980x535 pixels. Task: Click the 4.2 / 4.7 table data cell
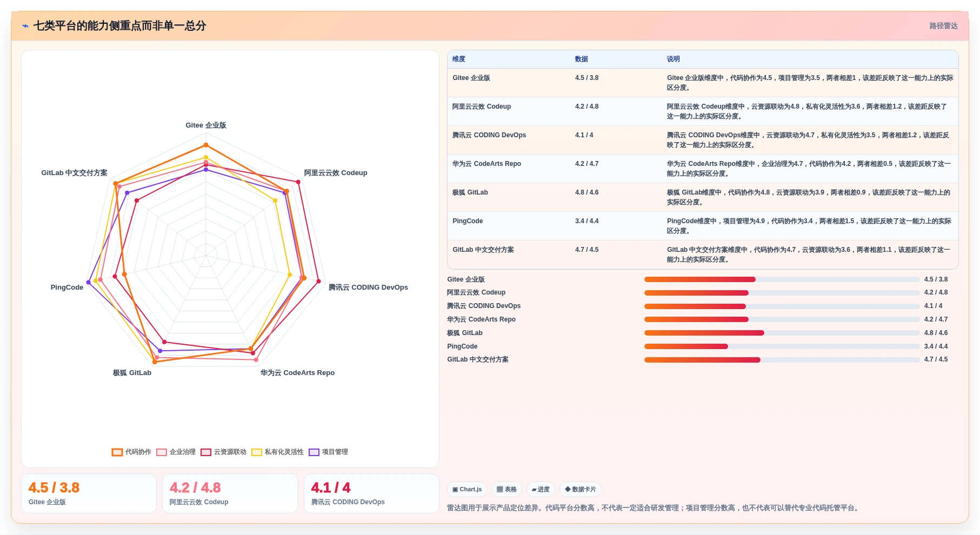(586, 164)
